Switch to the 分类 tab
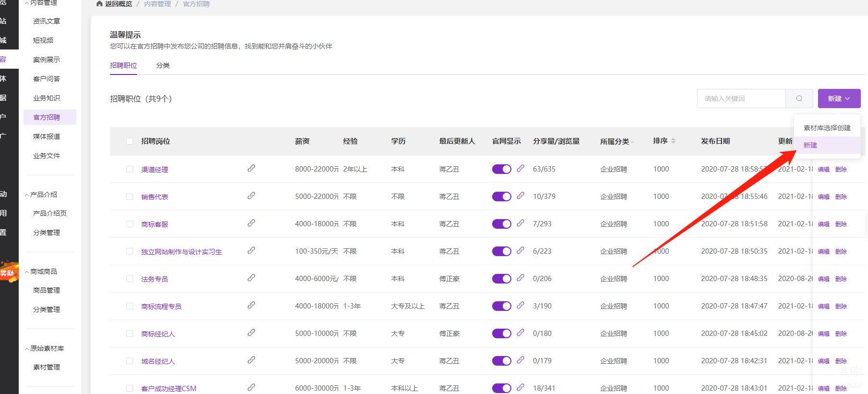The width and height of the screenshot is (868, 394). (x=162, y=65)
